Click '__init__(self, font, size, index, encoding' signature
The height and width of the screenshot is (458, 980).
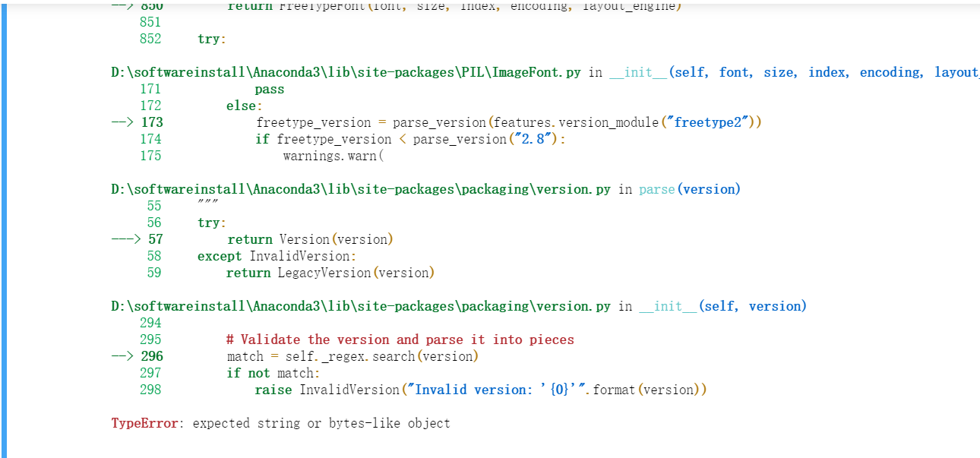(x=767, y=72)
